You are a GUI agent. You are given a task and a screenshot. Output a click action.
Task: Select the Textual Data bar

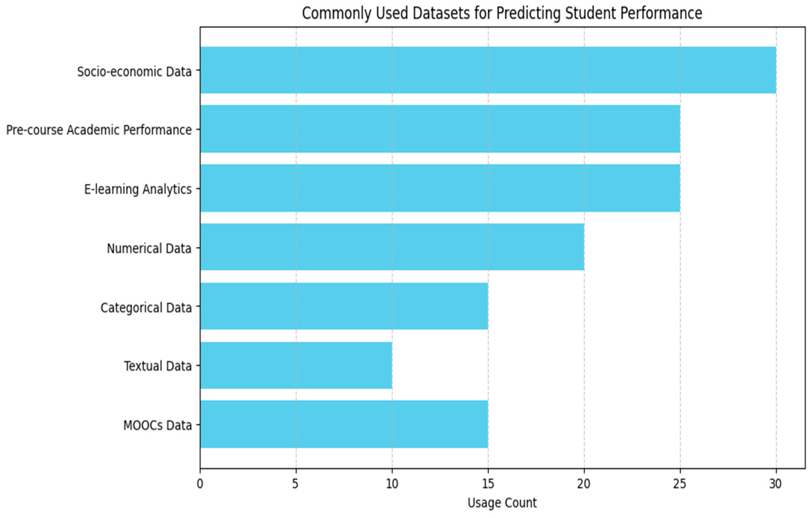(x=296, y=365)
